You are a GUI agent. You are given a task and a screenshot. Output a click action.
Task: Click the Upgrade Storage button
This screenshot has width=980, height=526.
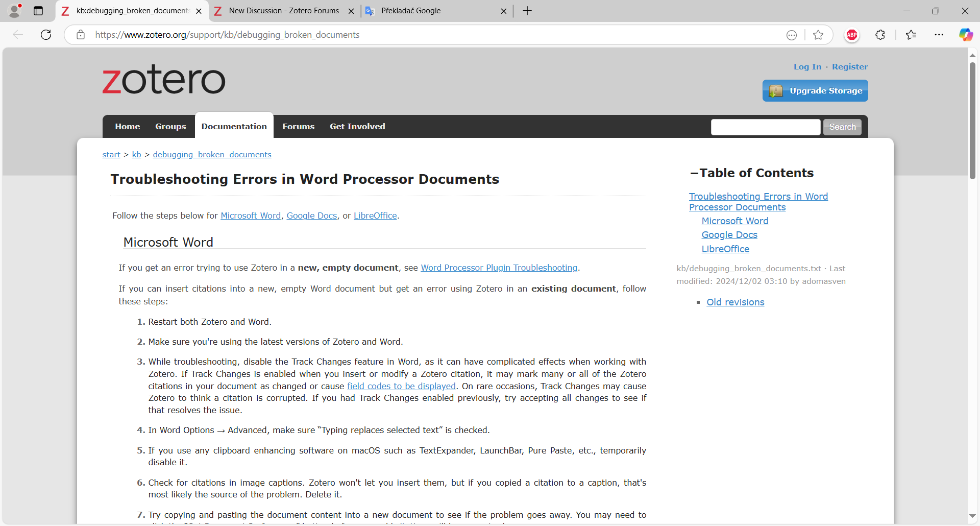pyautogui.click(x=815, y=91)
